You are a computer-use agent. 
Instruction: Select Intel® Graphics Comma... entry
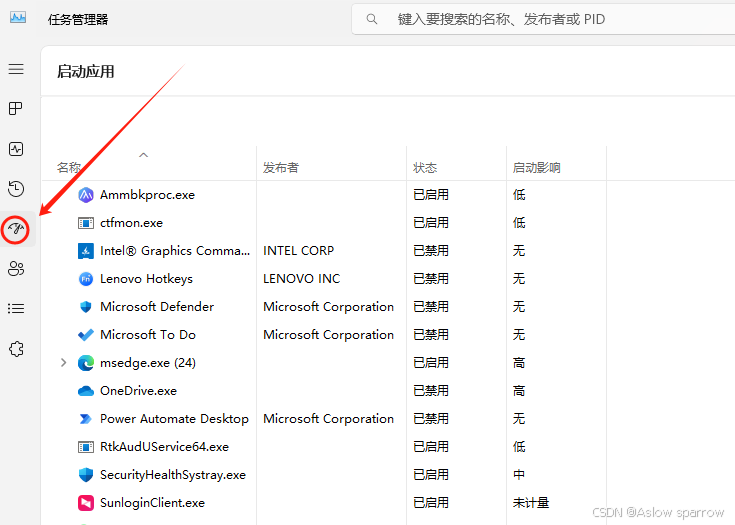click(175, 251)
